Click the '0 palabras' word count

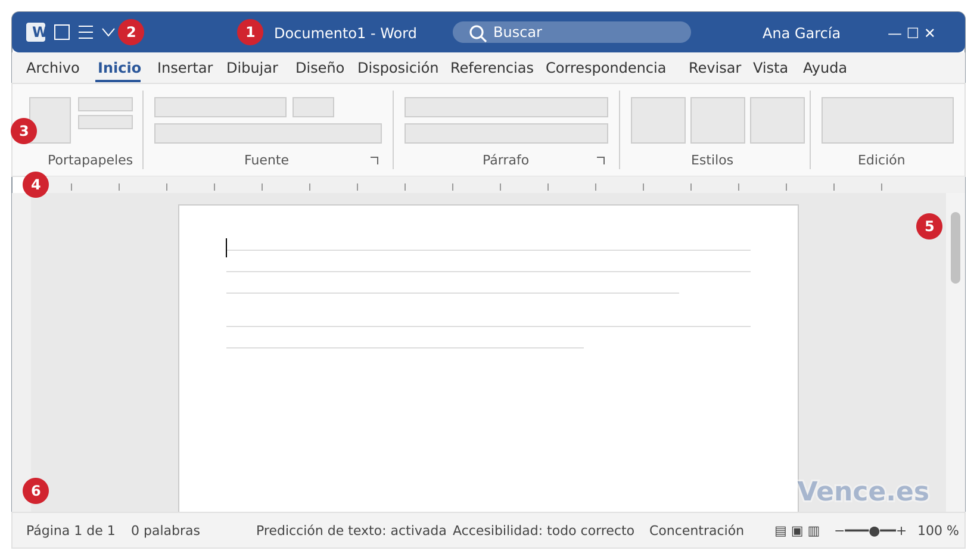[166, 531]
